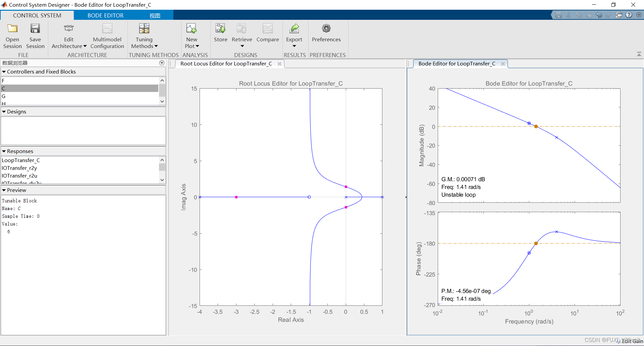Click the quick-access Paste icon
This screenshot has width=644, height=346.
click(x=589, y=15)
